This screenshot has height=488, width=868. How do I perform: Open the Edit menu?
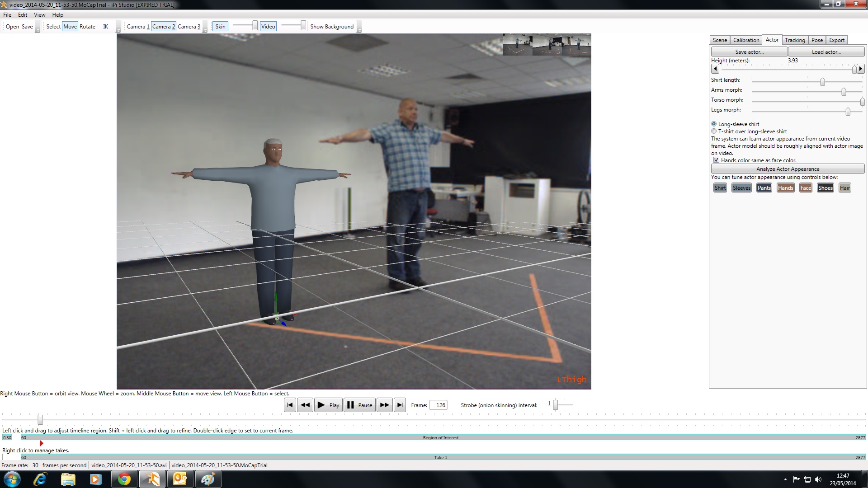(x=23, y=14)
